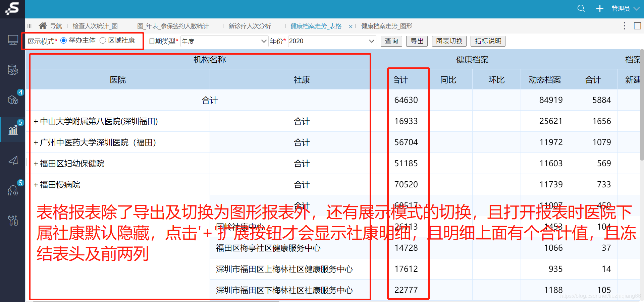Screen dimensions: 644x302
Task: Switch to the 健康档案走势_表格 tab
Action: pos(316,26)
